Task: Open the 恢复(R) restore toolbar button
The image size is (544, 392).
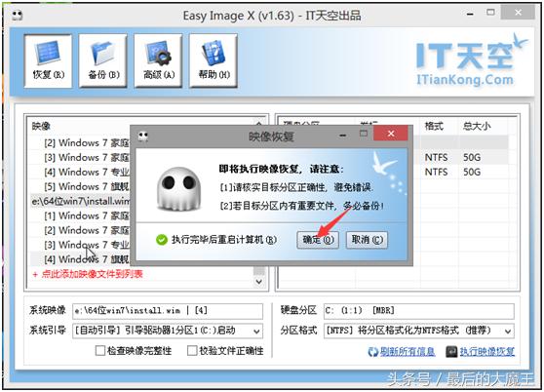Action: point(48,60)
